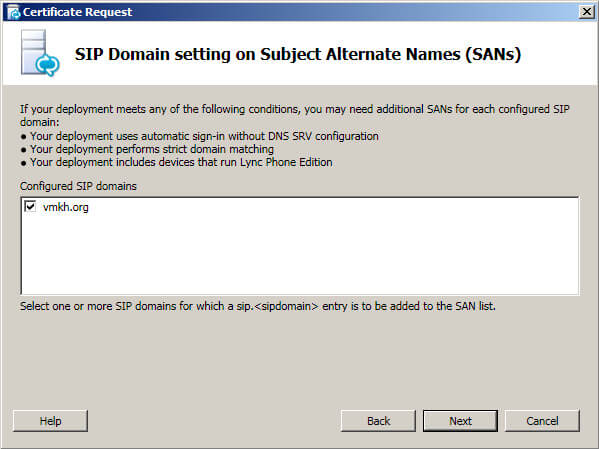Cancel the Certificate Request wizard

coord(542,421)
